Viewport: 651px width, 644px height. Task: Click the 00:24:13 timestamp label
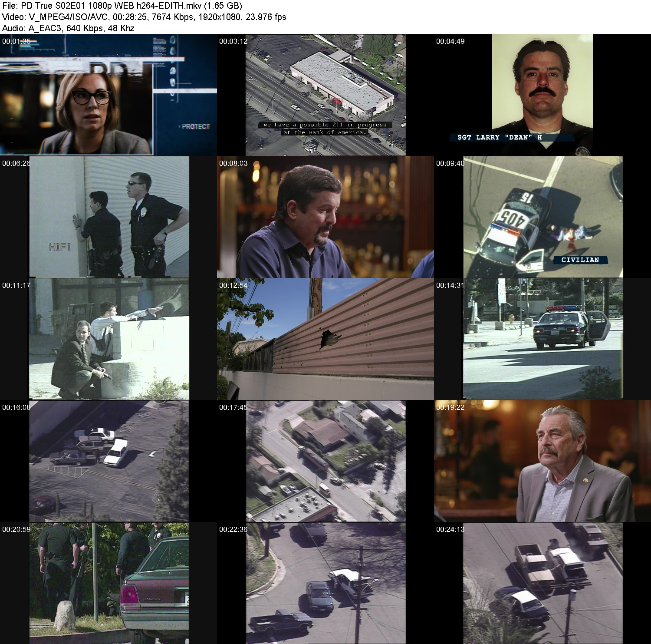pyautogui.click(x=450, y=529)
